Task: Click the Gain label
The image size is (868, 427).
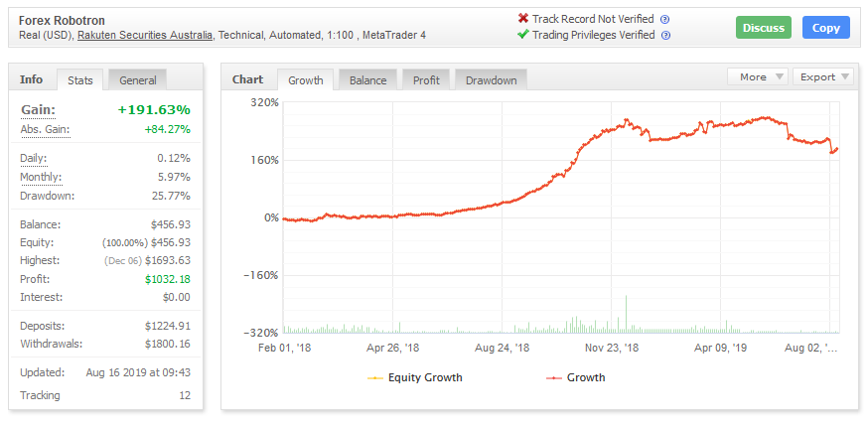Action: 38,109
